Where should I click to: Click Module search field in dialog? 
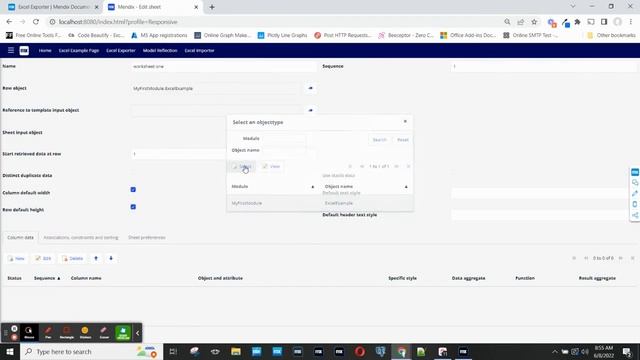(283, 138)
